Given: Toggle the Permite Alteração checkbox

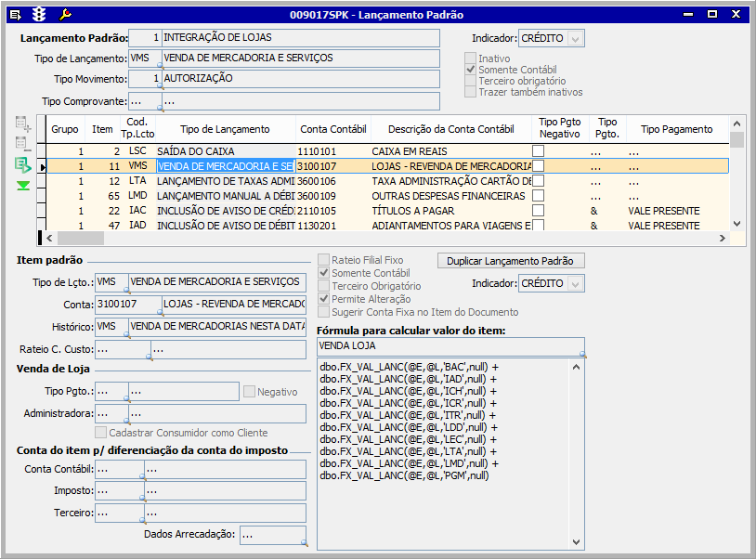Looking at the screenshot, I should coord(324,299).
